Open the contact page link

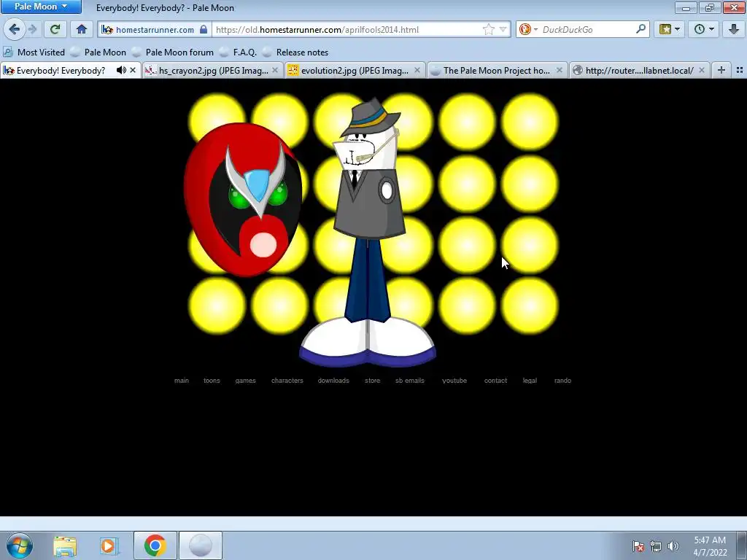(x=495, y=381)
